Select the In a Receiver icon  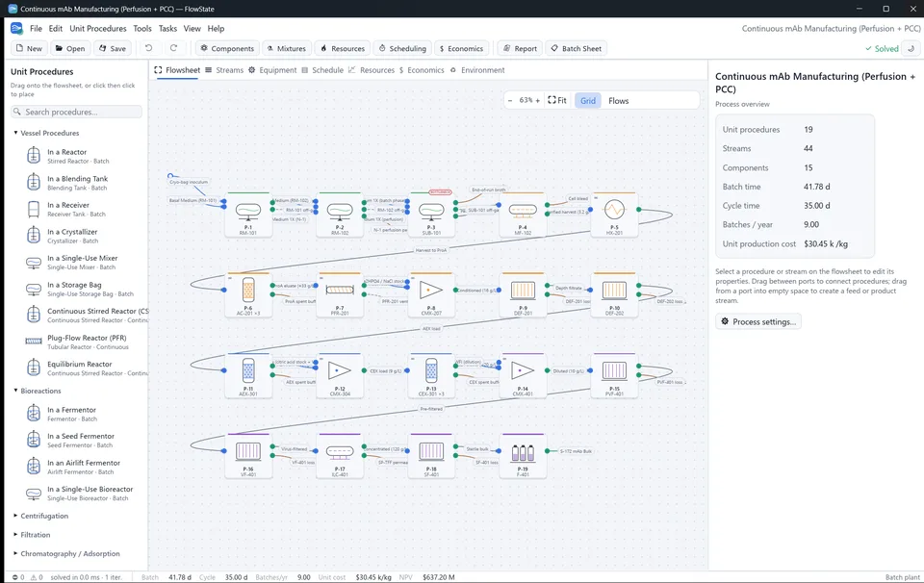34,209
